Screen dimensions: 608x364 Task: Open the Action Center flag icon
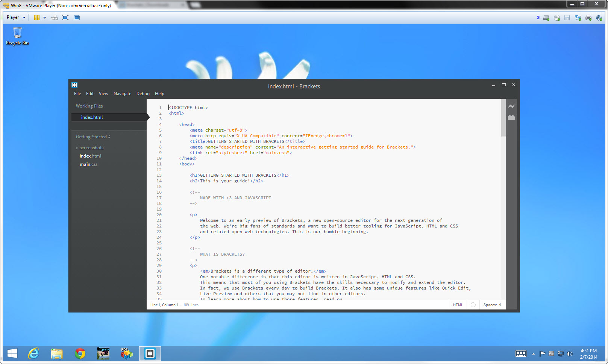click(542, 353)
